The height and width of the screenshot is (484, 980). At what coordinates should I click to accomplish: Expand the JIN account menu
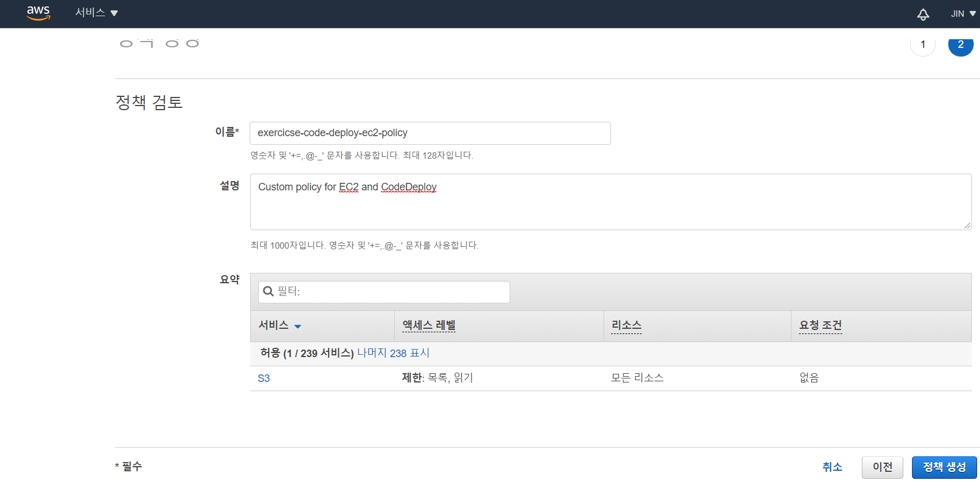(963, 14)
